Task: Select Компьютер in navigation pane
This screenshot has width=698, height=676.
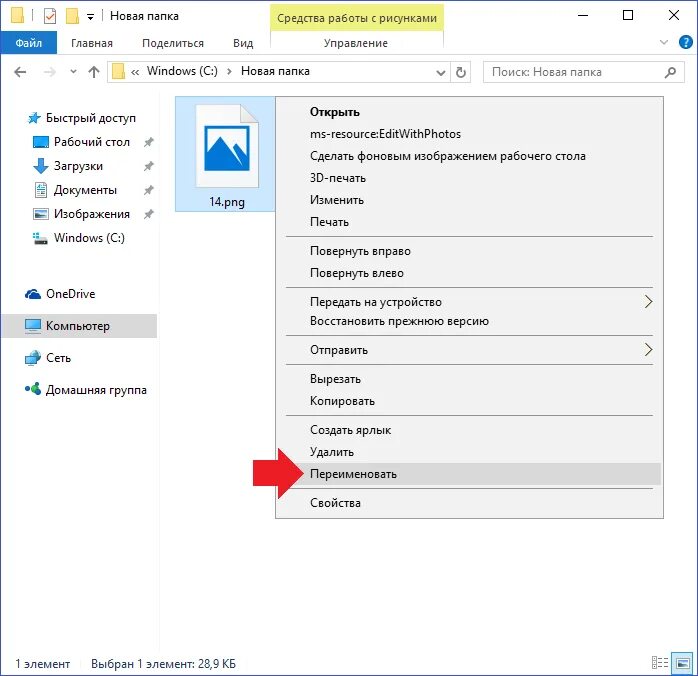Action: pyautogui.click(x=79, y=326)
